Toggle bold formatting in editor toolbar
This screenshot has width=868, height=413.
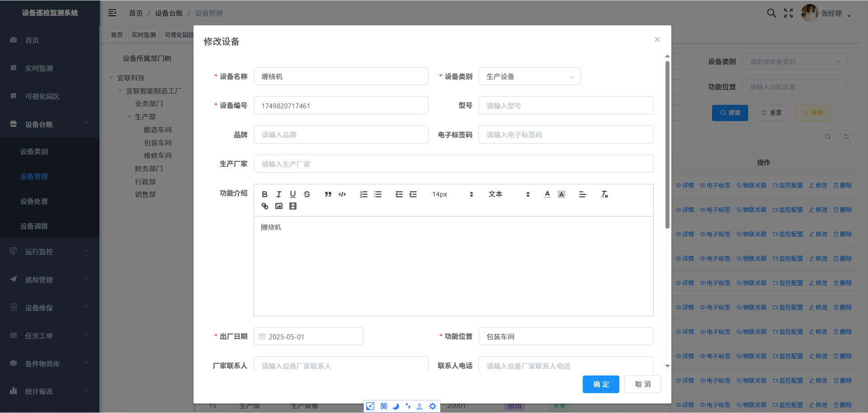(265, 194)
